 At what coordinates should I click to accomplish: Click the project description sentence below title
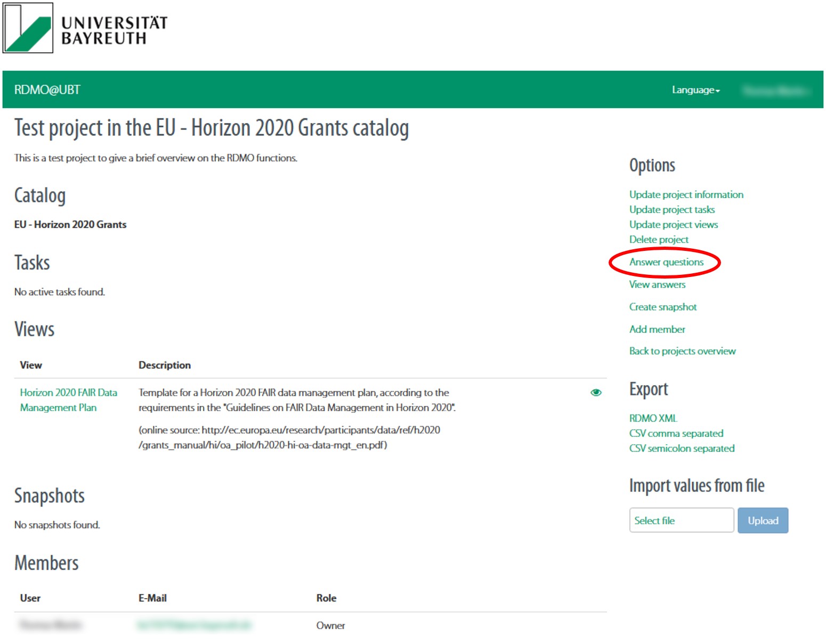156,158
